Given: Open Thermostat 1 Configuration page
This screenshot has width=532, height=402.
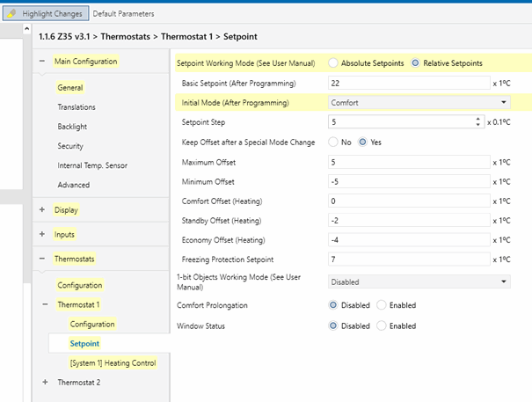Looking at the screenshot, I should point(92,325).
